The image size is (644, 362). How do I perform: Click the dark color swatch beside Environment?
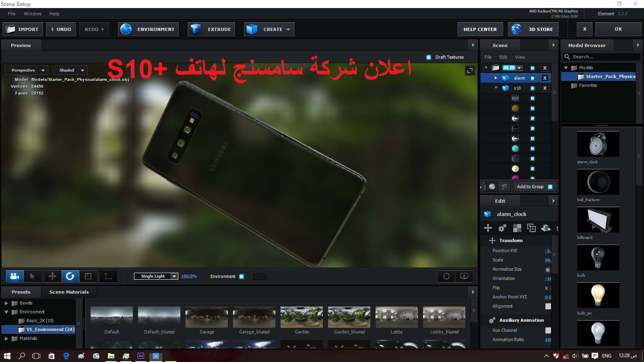[260, 277]
